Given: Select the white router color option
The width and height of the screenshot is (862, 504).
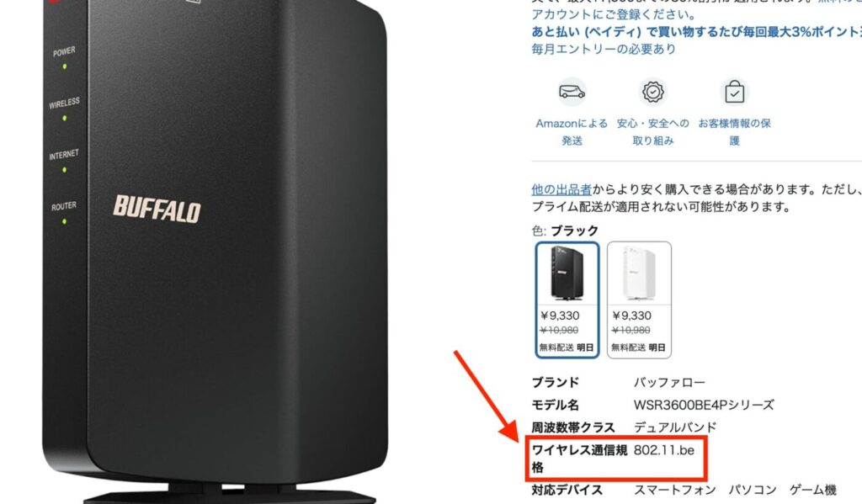Looking at the screenshot, I should (x=639, y=300).
